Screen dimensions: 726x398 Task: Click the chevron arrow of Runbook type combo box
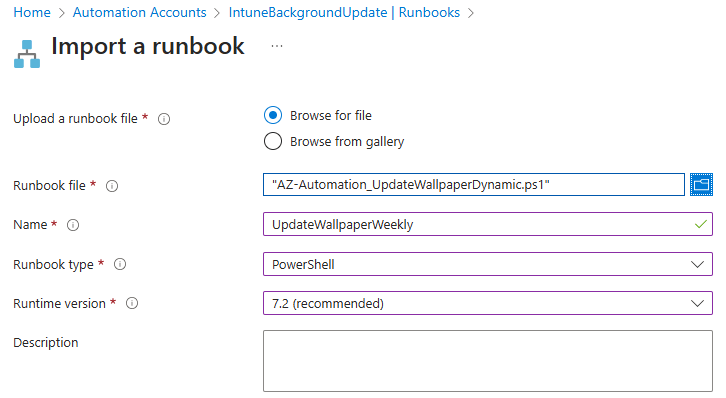[x=697, y=264]
